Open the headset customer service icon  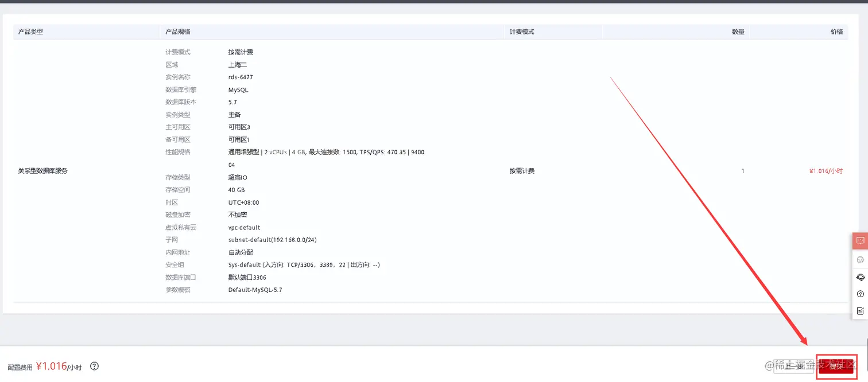point(860,277)
